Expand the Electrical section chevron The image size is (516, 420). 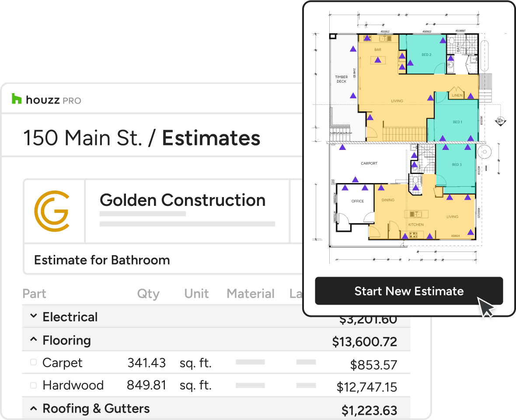33,316
